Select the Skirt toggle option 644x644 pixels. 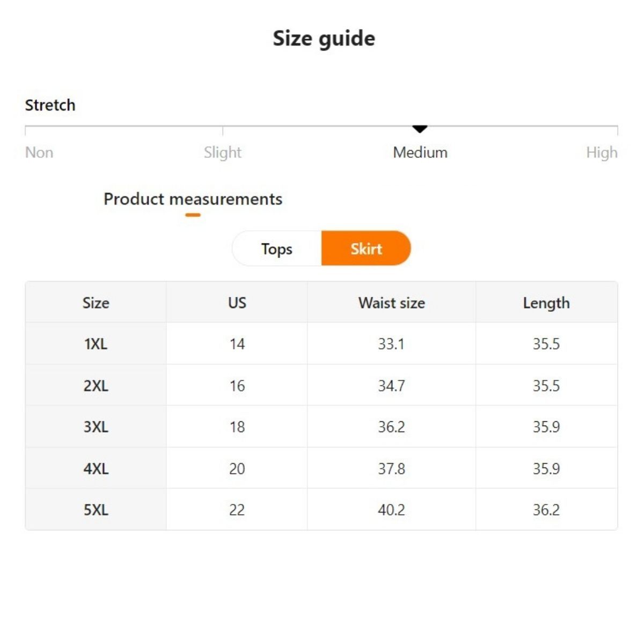pos(366,248)
